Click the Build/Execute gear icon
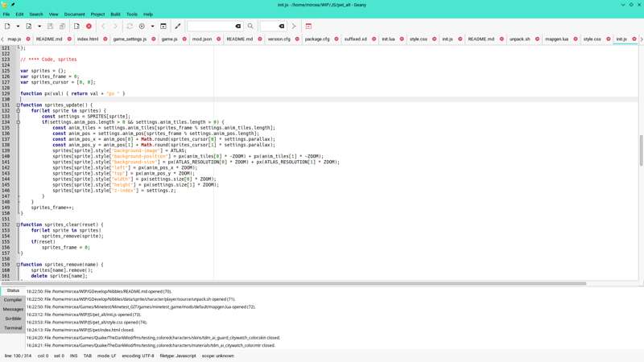This screenshot has width=644, height=362. [142, 27]
